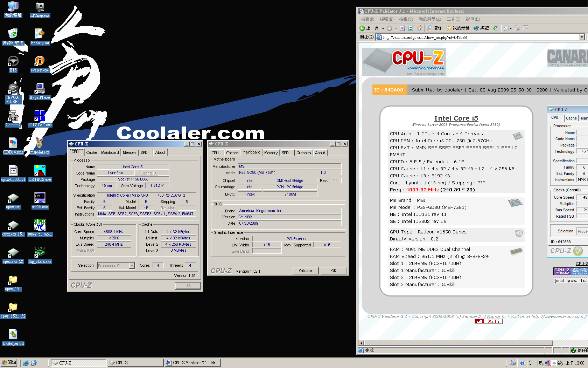
Task: Open the IE Tools menu 工具(T)
Action: pyautogui.click(x=453, y=19)
